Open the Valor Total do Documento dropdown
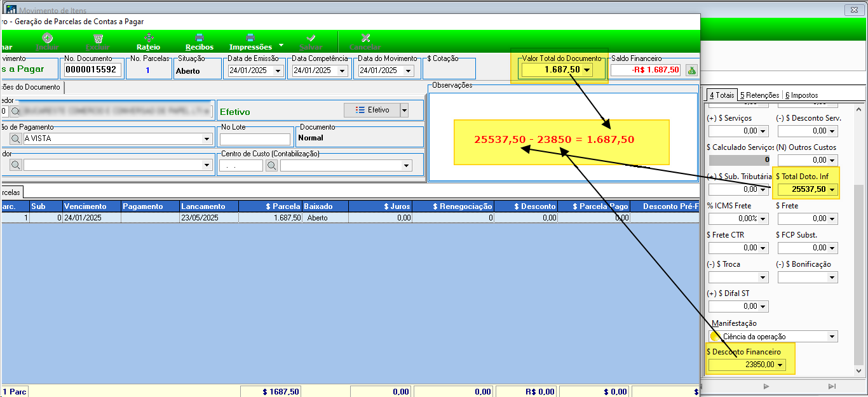The width and height of the screenshot is (868, 397). [x=587, y=70]
